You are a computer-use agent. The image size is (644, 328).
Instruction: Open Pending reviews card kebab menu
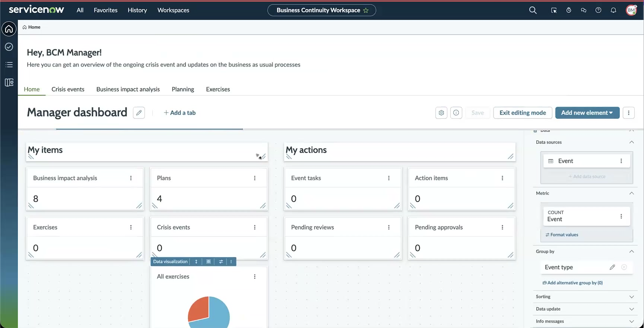point(389,227)
